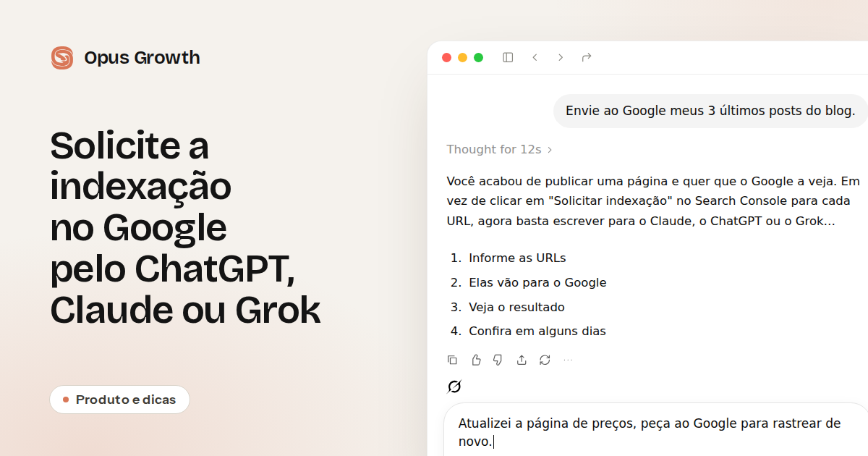Click the "Produto e dicas" tag button

coord(119,400)
